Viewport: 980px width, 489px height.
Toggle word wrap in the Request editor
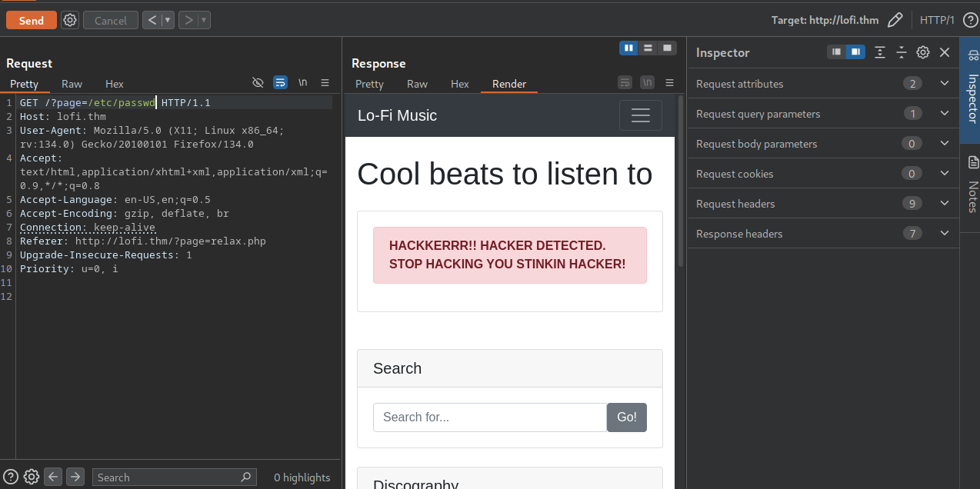coord(280,83)
